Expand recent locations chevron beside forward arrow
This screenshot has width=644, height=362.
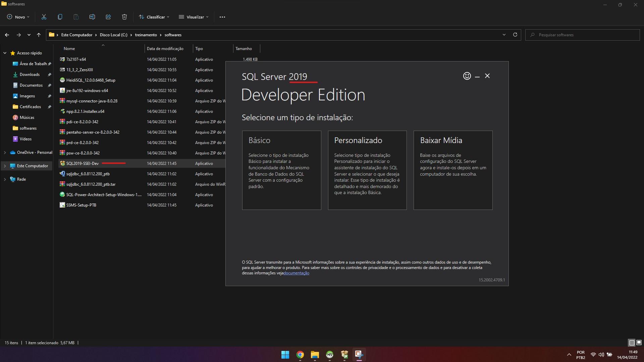click(x=29, y=35)
